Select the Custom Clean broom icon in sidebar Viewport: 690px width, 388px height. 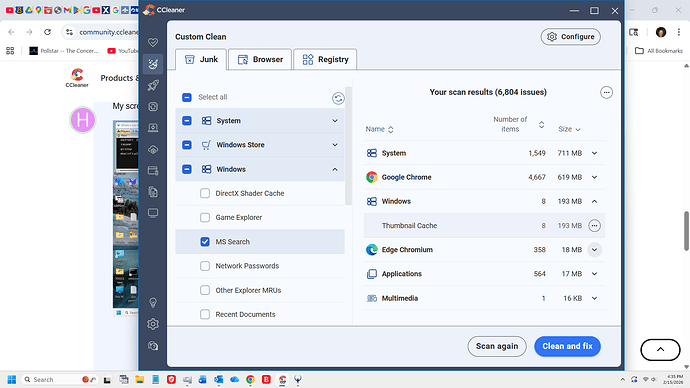pyautogui.click(x=153, y=64)
